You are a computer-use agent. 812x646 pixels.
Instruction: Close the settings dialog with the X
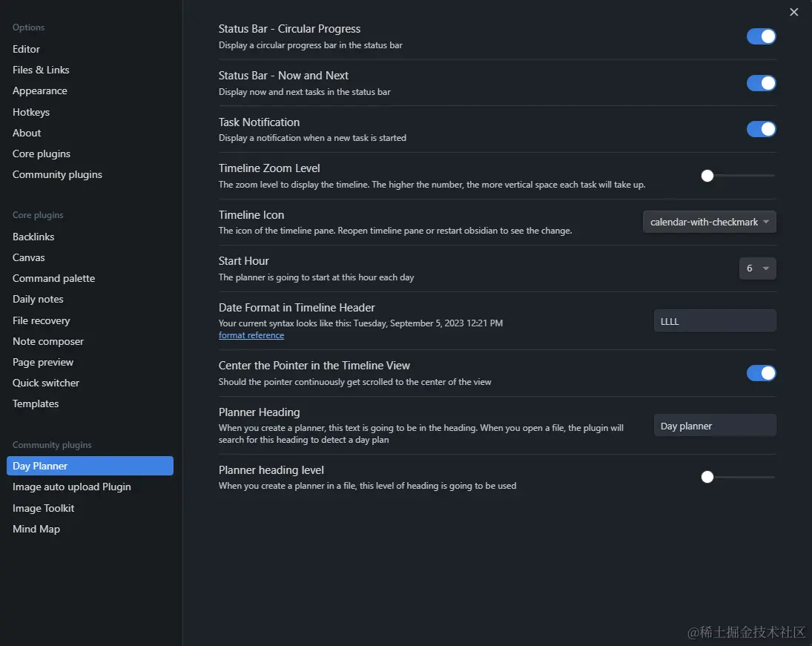tap(793, 12)
